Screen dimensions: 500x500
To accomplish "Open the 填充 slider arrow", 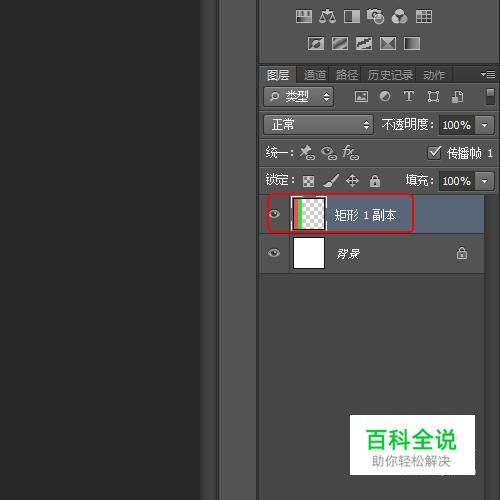I will (x=484, y=181).
